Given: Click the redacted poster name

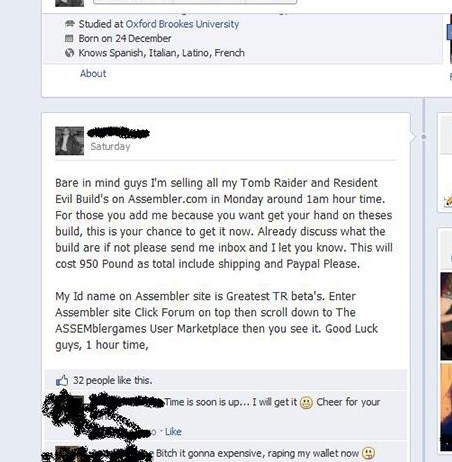Looking at the screenshot, I should pyautogui.click(x=118, y=133).
